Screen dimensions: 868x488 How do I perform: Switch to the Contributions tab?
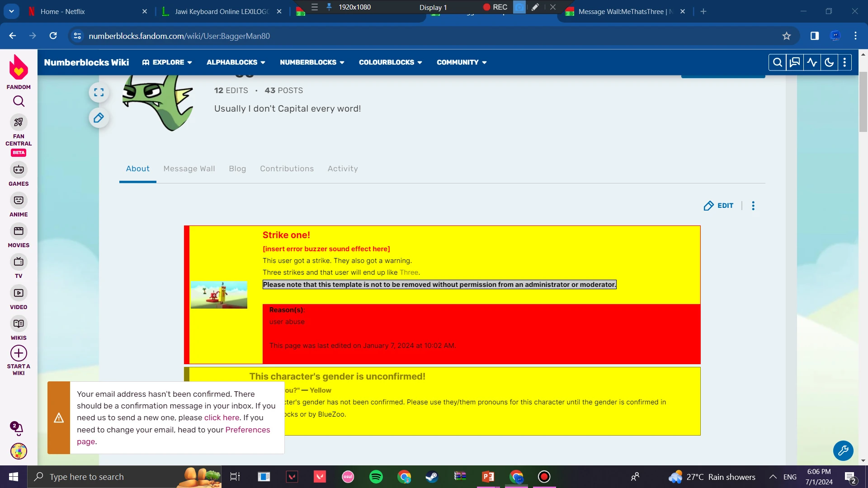coord(287,169)
